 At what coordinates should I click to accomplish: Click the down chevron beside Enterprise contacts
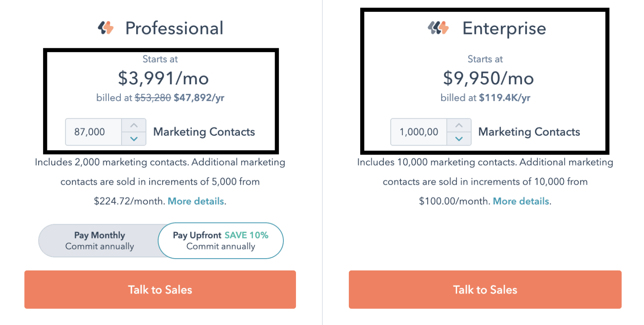459,139
